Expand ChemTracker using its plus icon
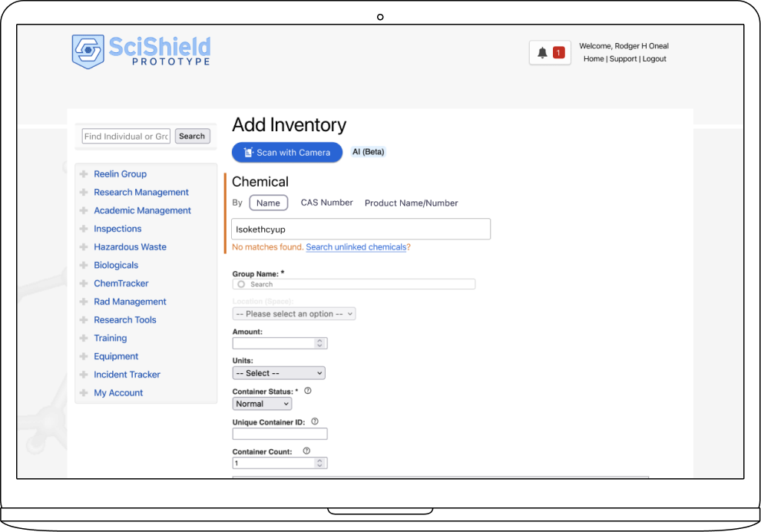Viewport: 761px width, 532px height. (83, 283)
